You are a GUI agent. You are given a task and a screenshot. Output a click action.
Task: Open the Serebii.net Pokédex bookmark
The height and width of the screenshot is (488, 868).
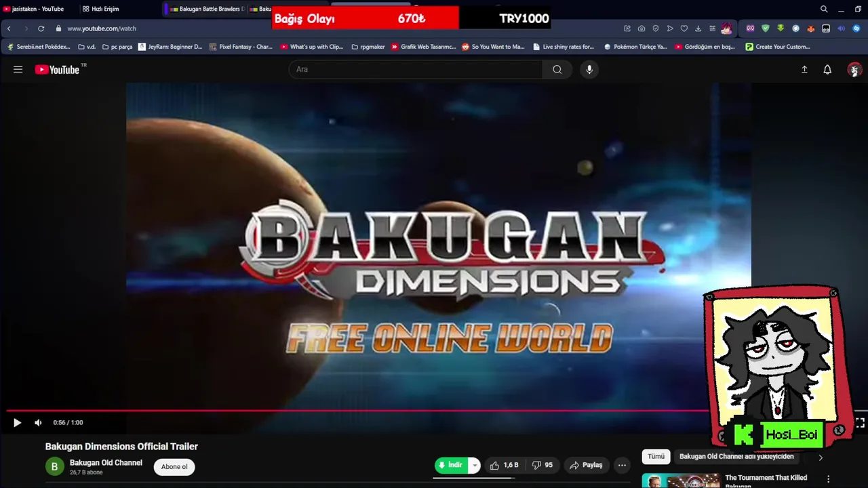coord(39,47)
